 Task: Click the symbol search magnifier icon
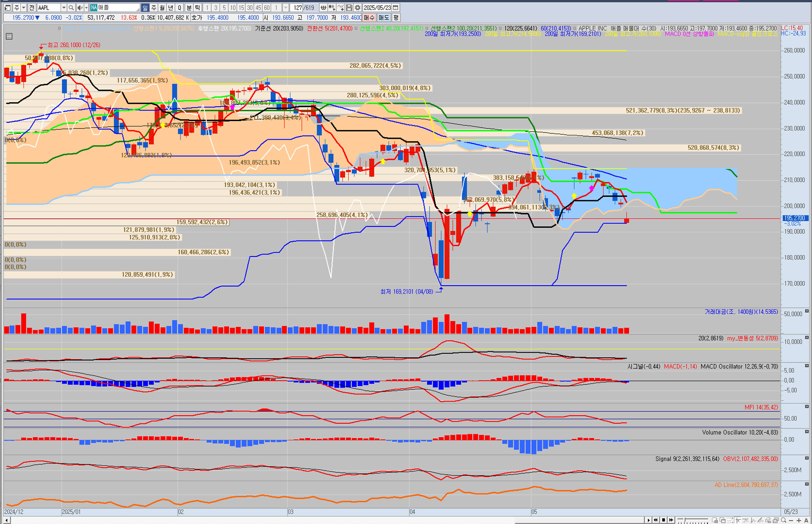71,8
